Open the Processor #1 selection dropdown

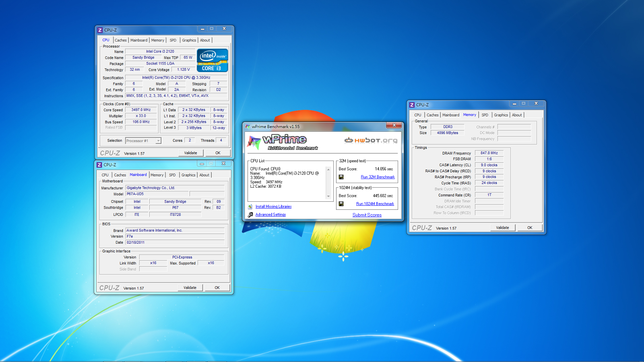158,141
